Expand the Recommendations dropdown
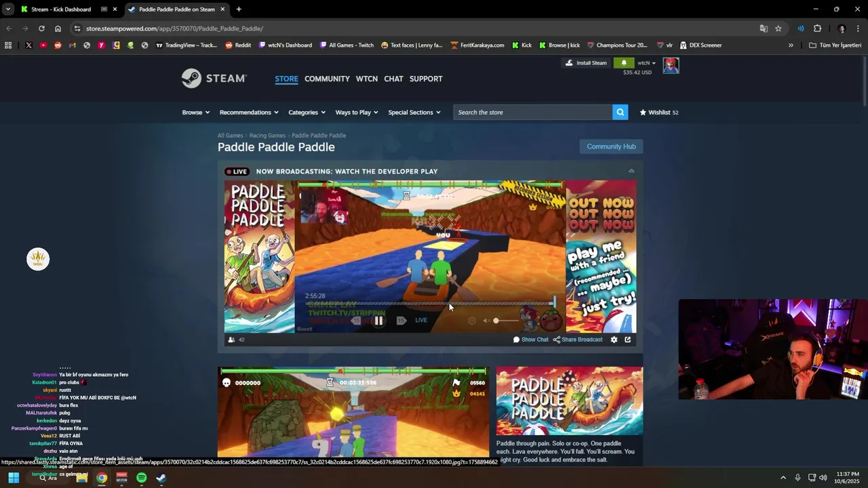 (x=249, y=113)
